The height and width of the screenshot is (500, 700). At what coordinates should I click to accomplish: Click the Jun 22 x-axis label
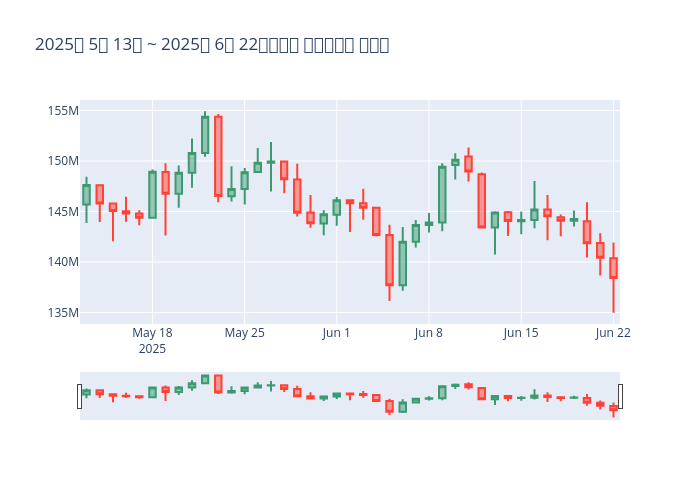pos(613,333)
